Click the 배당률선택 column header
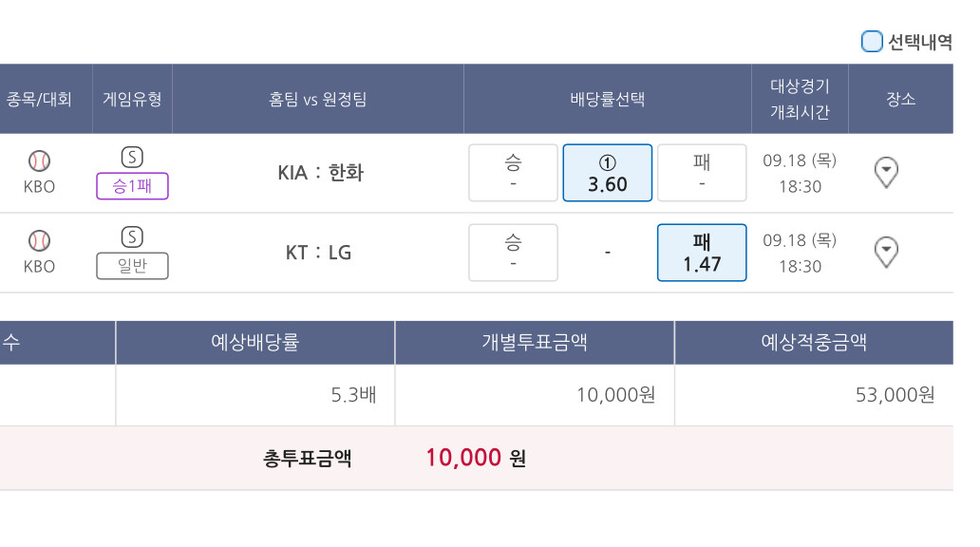 pyautogui.click(x=608, y=99)
